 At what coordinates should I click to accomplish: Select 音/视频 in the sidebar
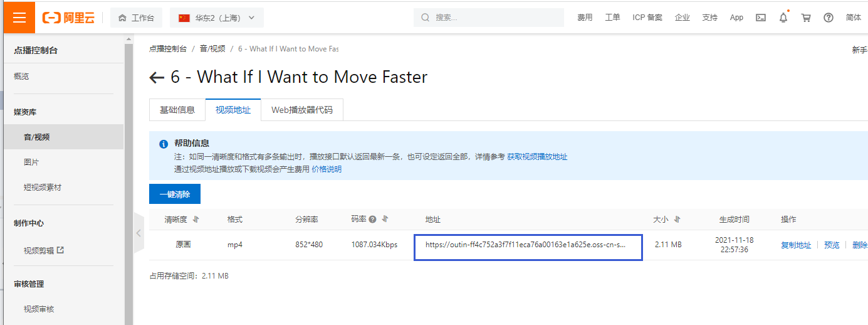[64, 137]
